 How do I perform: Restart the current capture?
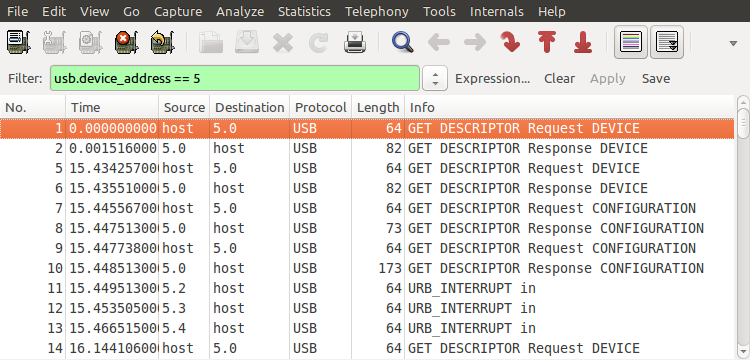163,43
